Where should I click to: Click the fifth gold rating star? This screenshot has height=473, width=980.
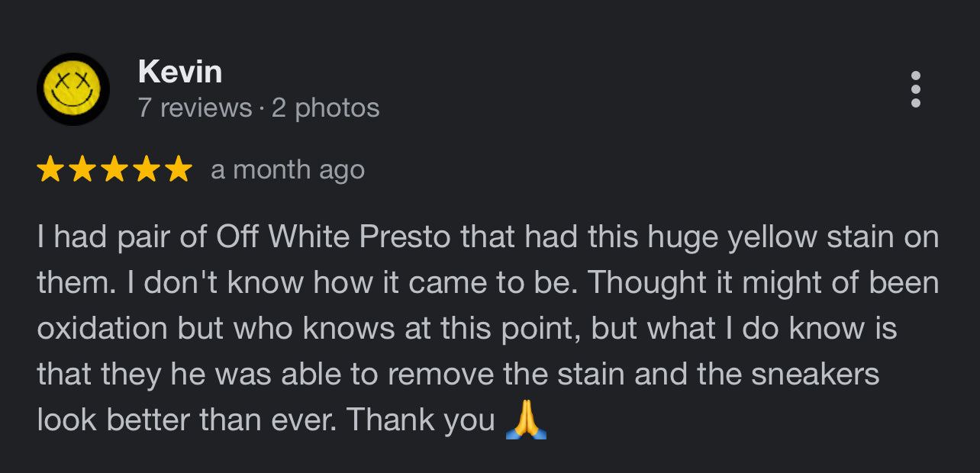point(179,169)
